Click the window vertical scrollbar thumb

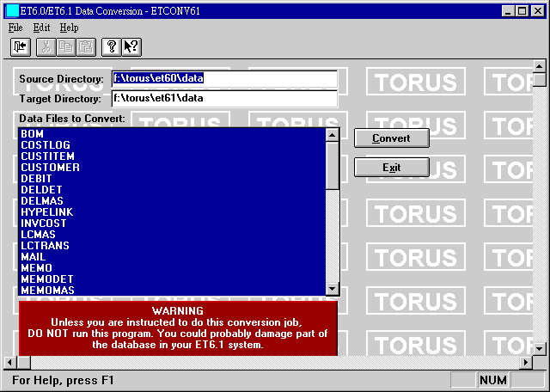coord(539,79)
